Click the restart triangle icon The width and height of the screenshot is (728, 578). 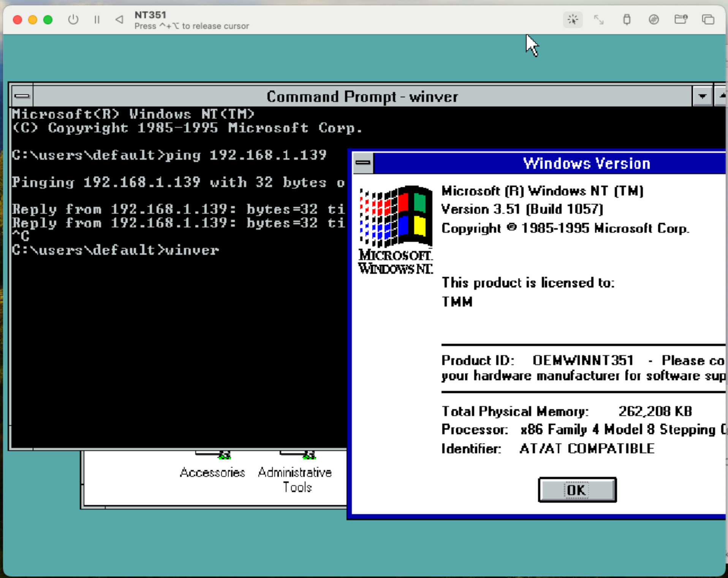click(119, 19)
